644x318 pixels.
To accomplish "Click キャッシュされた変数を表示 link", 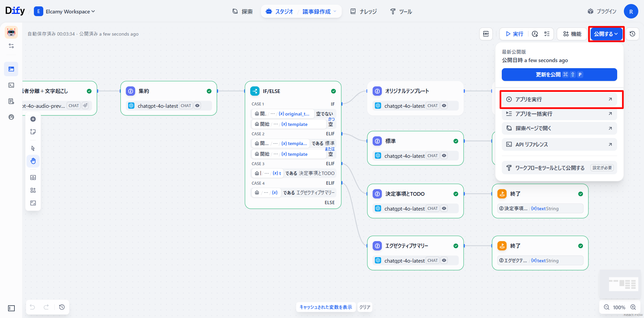I will 326,307.
